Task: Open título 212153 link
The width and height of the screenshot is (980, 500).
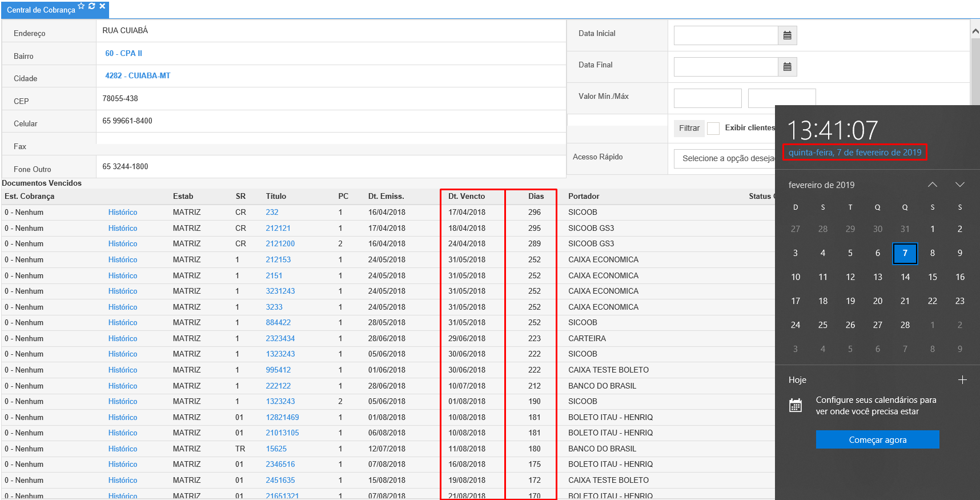Action: coord(278,259)
